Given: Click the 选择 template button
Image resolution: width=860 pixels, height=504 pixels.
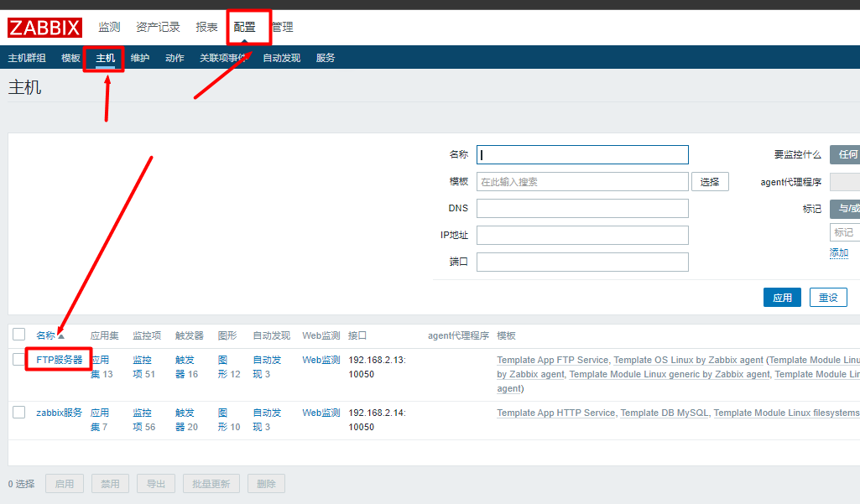Looking at the screenshot, I should point(710,181).
